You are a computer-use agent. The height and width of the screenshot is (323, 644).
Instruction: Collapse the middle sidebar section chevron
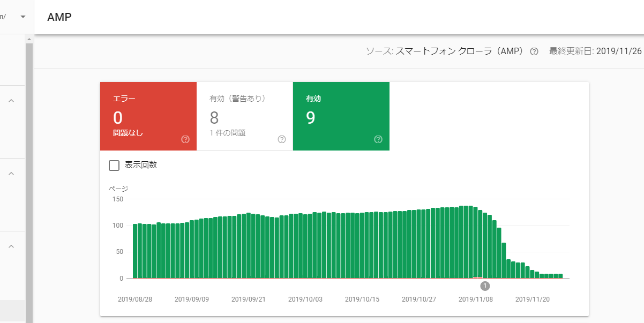click(11, 174)
